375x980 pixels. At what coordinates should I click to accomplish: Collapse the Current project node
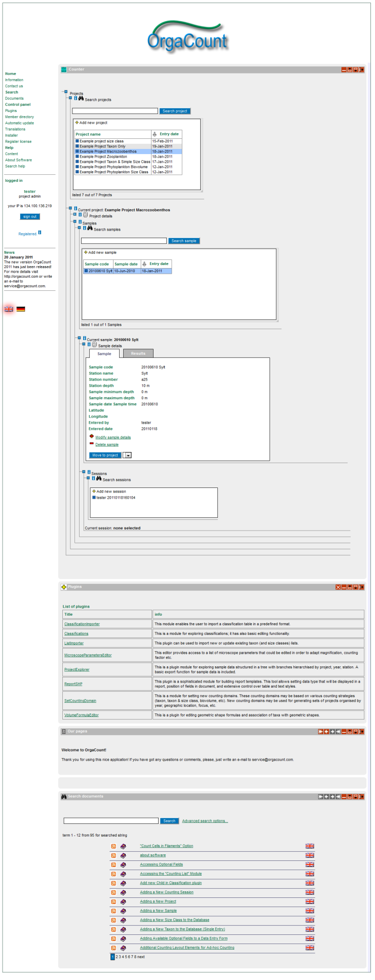70,208
